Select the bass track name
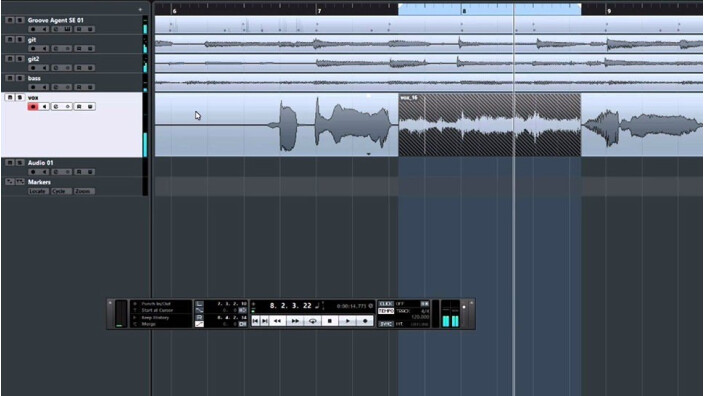This screenshot has width=704, height=396. click(x=34, y=78)
